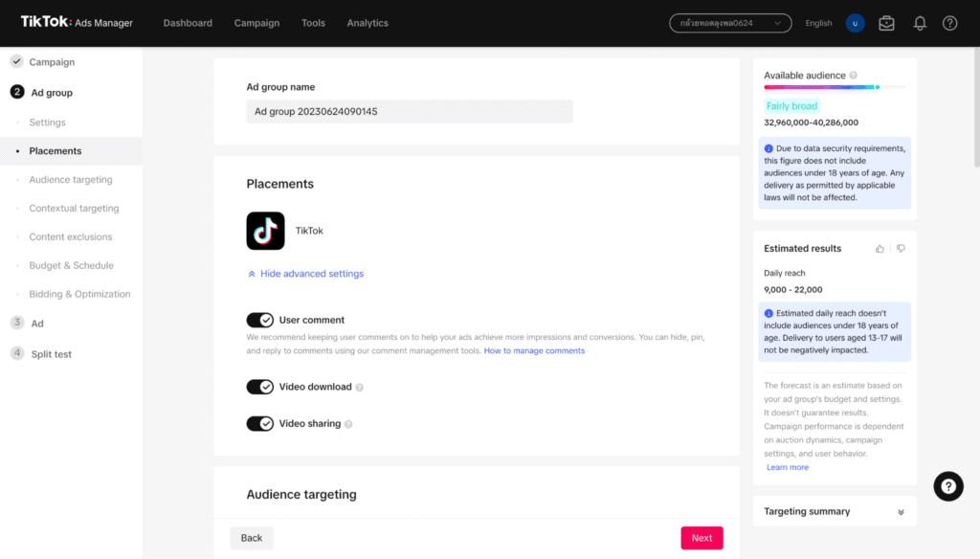Select the Campaign step in sidebar
This screenshot has height=559, width=980.
[x=52, y=62]
